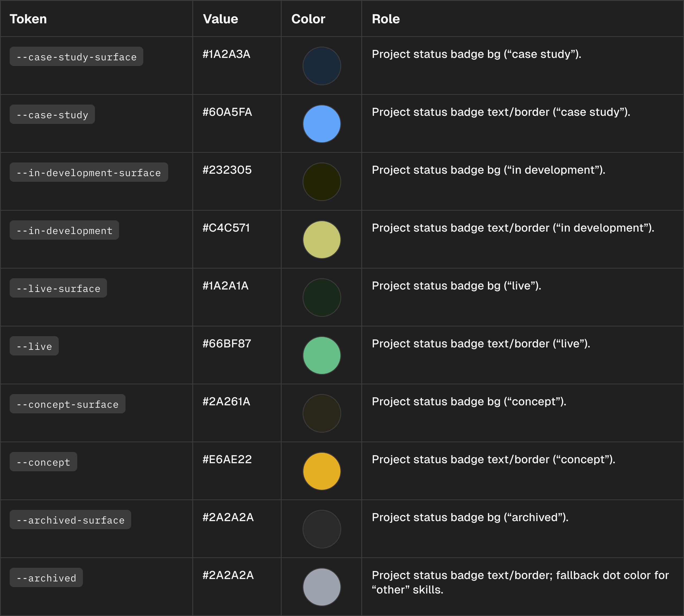684x616 pixels.
Task: Click the #E6AE22 hex value
Action: 227,459
